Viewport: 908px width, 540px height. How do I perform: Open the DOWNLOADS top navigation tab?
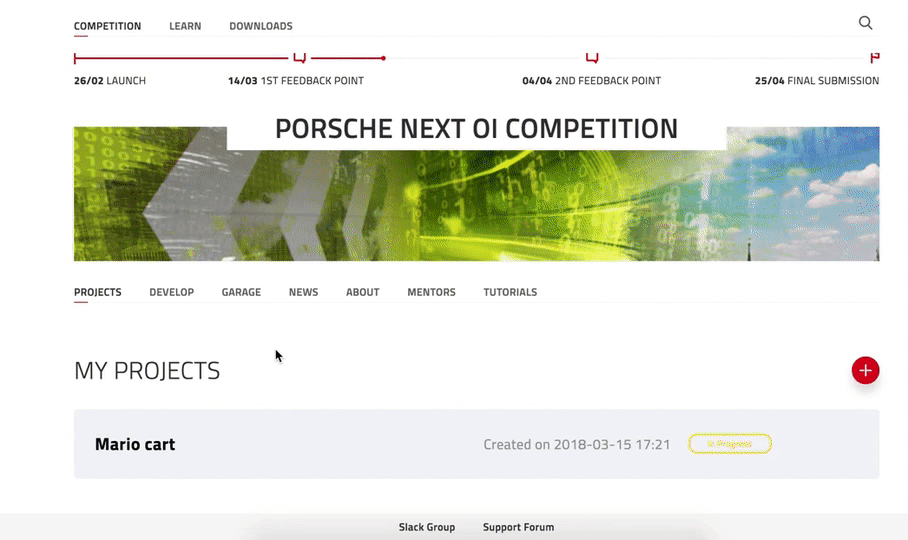pyautogui.click(x=261, y=26)
